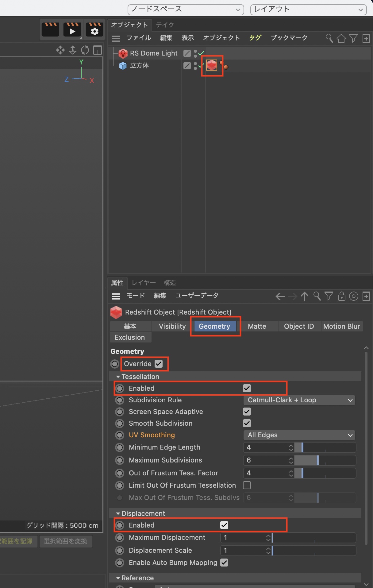Toggle the Screen Space Adaptive checkbox
The width and height of the screenshot is (373, 588).
point(247,412)
